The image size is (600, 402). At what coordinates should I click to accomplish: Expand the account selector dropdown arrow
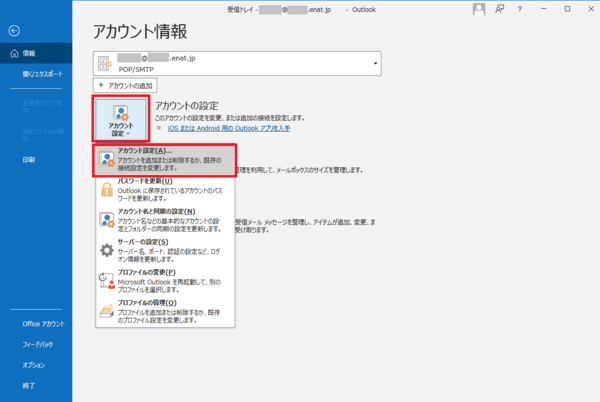[376, 64]
